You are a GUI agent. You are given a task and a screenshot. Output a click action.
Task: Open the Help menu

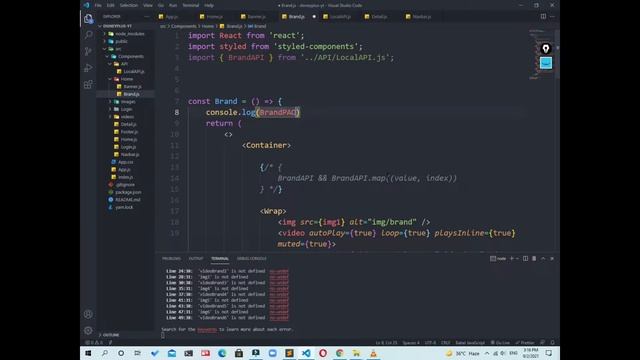(209, 5)
